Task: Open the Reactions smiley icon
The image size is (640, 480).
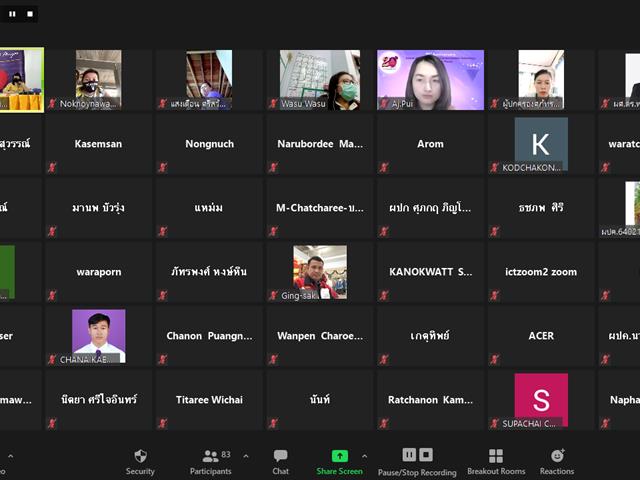Action: 557,456
